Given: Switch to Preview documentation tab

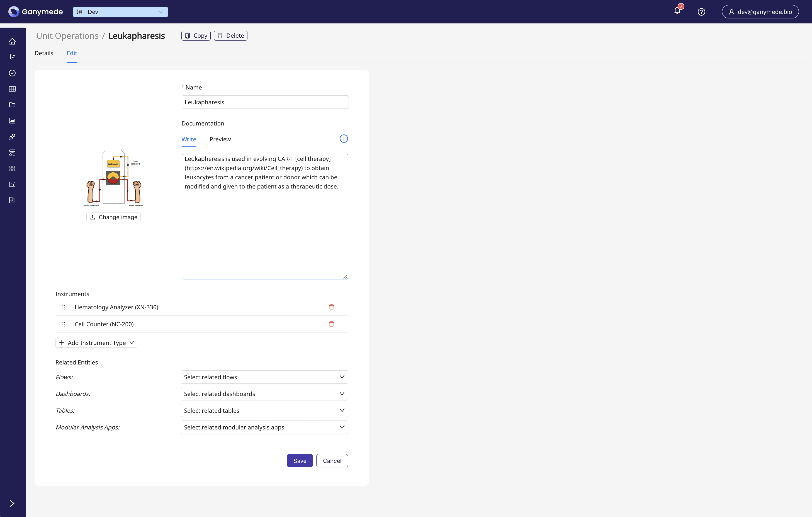Looking at the screenshot, I should (220, 139).
